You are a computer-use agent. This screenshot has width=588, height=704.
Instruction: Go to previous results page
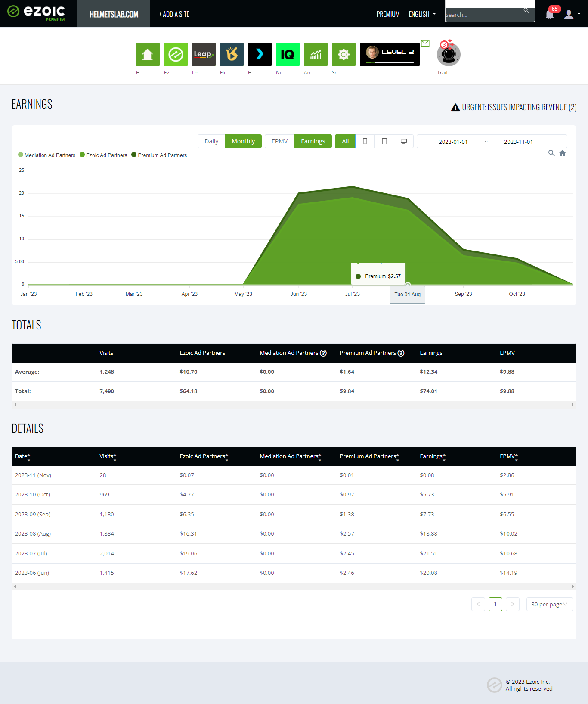pyautogui.click(x=478, y=604)
